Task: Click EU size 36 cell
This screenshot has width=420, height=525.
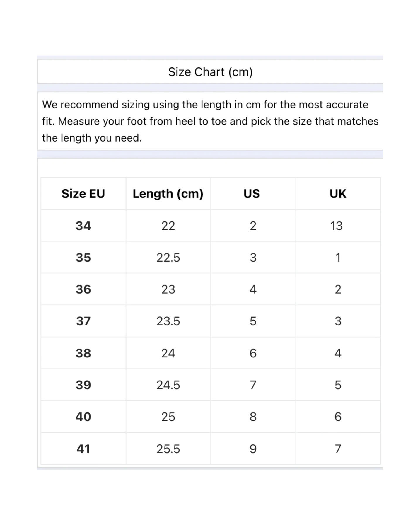Action: tap(83, 289)
